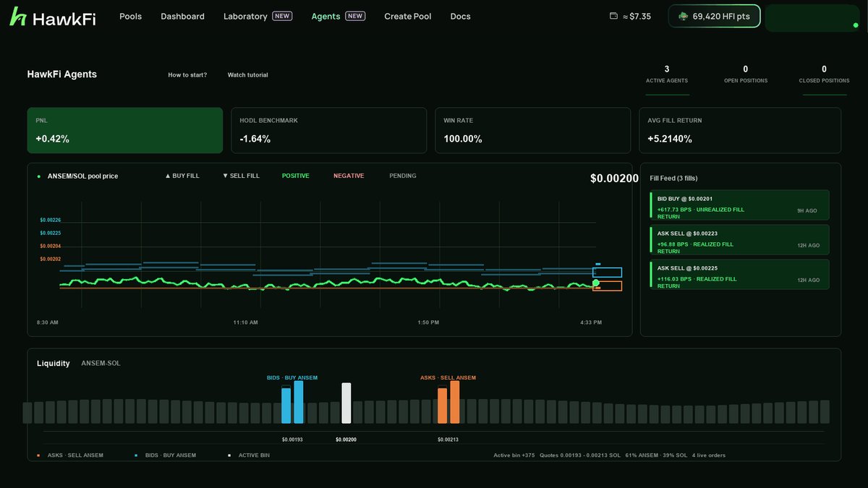Click the wallet balance icon
Screen dimensions: 868x488
tap(613, 16)
